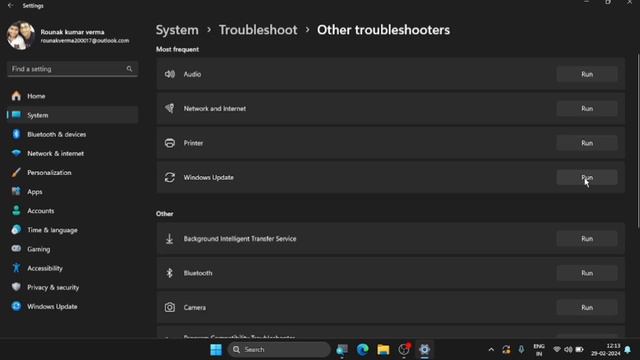Click the Home house icon

pyautogui.click(x=16, y=96)
